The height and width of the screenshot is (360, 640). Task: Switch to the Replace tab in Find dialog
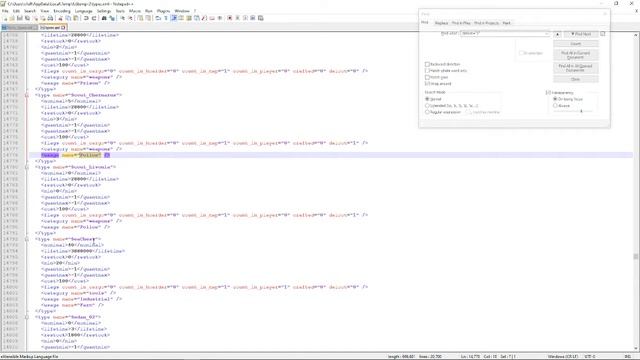tap(441, 23)
